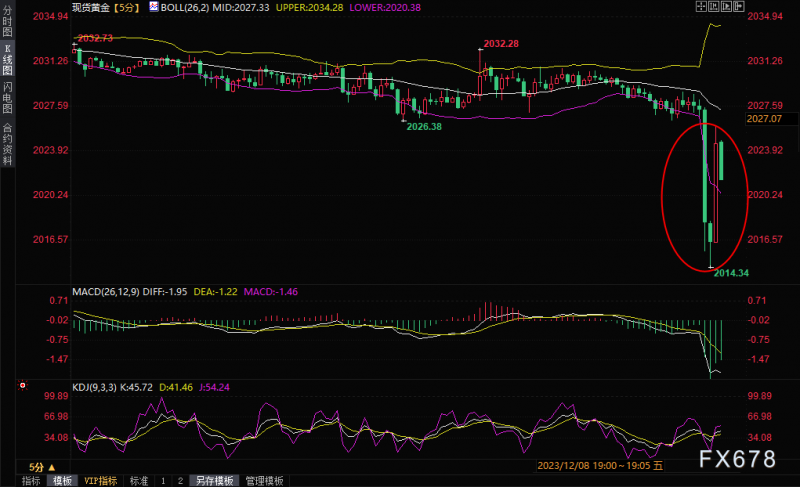Open the 合约资料 side tab

pyautogui.click(x=7, y=144)
